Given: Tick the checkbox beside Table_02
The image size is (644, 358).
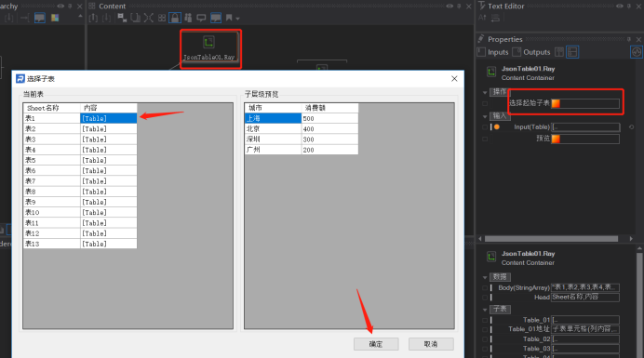Looking at the screenshot, I should click(485, 339).
